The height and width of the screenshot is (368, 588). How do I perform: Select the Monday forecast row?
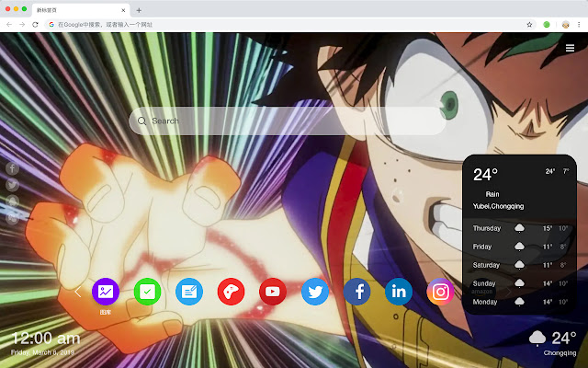click(520, 302)
